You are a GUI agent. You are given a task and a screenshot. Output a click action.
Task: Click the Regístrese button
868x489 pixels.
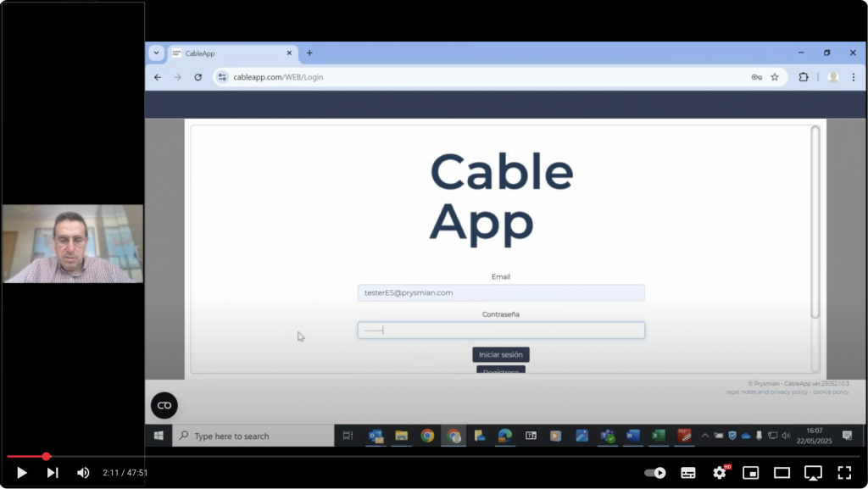pos(501,370)
